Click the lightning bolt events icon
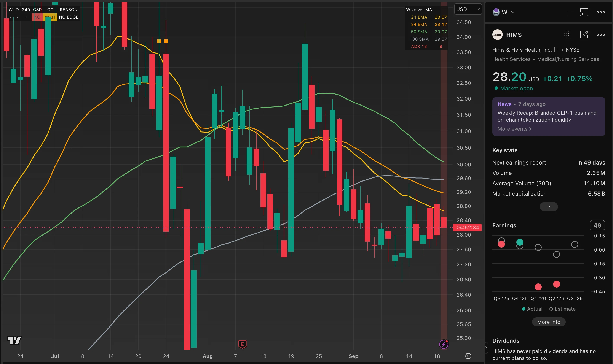 click(443, 344)
